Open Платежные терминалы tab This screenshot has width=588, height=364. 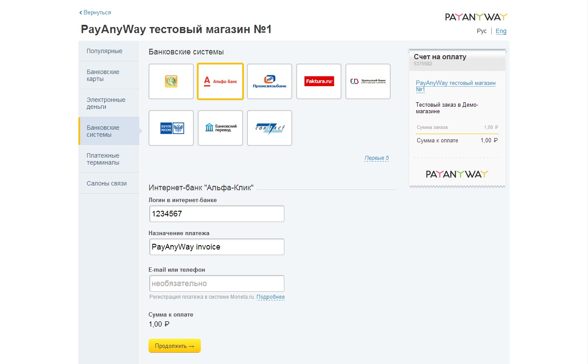click(x=109, y=159)
